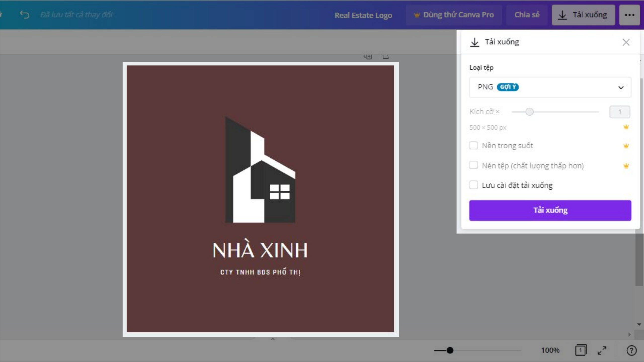Enter fullscreen presentation mode icon

click(x=602, y=350)
